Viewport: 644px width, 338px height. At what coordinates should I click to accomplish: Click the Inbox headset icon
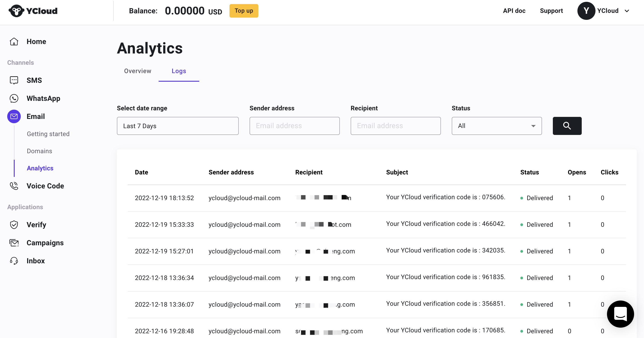click(x=14, y=261)
